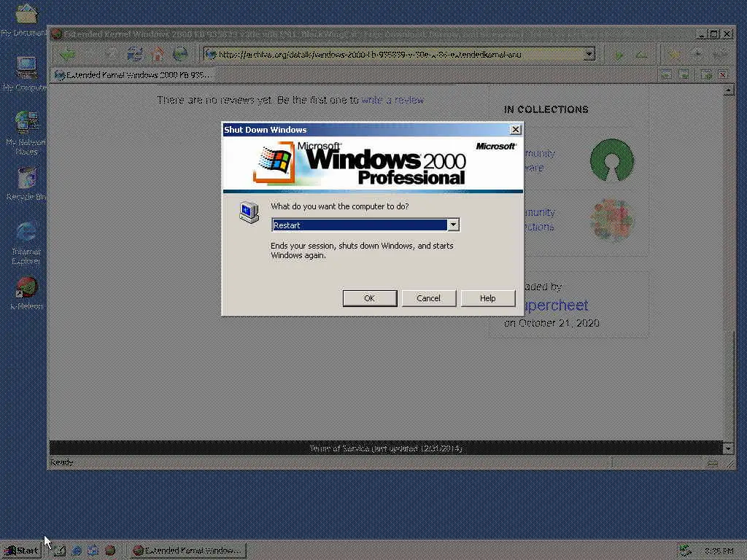Click the Back arrow in K-Meleon toolbar

pos(68,54)
